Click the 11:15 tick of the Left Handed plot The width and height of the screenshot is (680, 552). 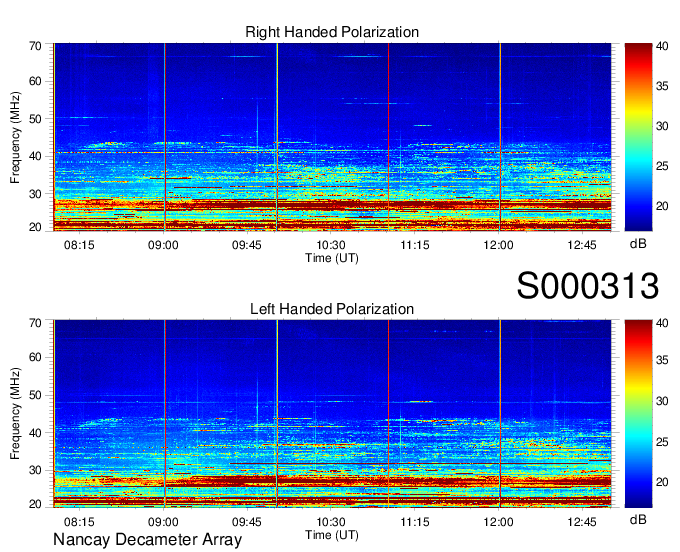[415, 522]
